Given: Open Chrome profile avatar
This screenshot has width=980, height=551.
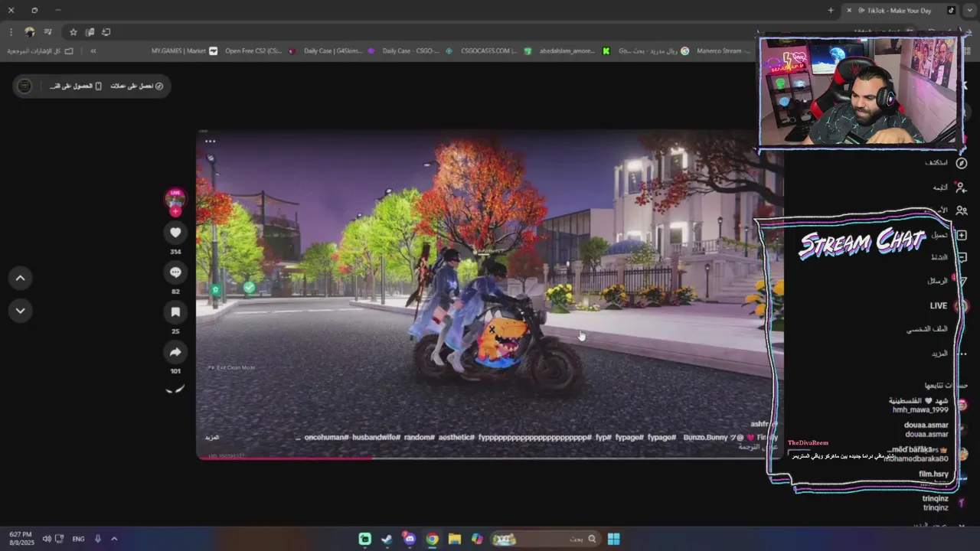Looking at the screenshot, I should tap(30, 32).
